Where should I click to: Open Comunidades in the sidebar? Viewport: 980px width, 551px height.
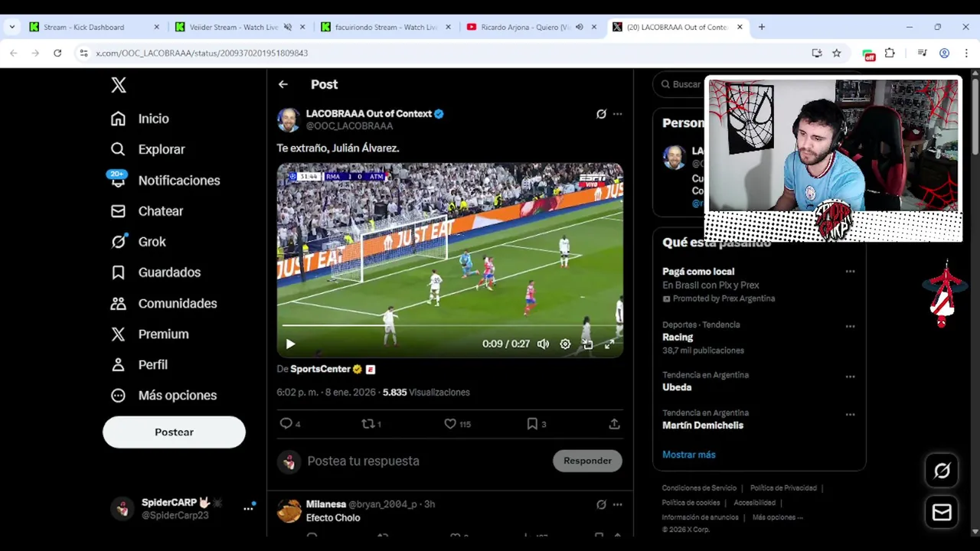pos(164,304)
